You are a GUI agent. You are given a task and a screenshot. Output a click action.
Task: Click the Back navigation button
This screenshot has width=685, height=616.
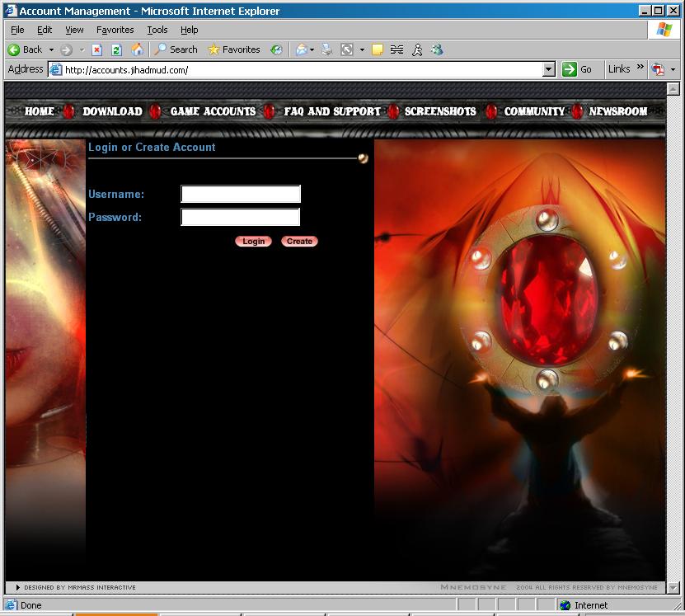click(26, 49)
